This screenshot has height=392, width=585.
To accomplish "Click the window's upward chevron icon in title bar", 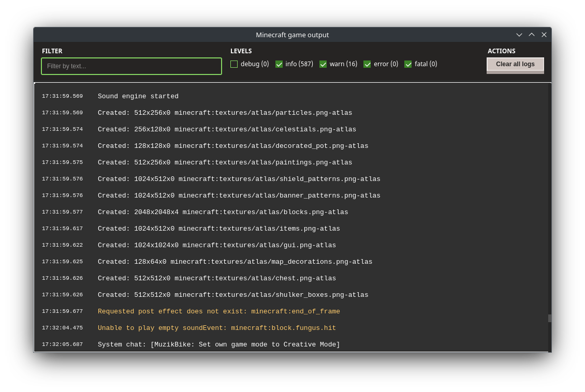I will coord(532,35).
